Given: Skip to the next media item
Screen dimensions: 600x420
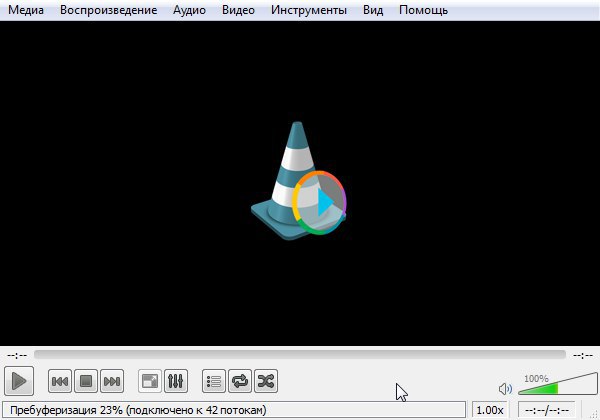Looking at the screenshot, I should coord(112,381).
